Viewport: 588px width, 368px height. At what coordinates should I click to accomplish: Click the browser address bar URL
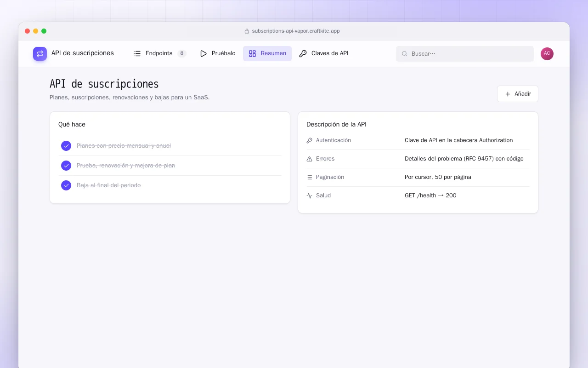[296, 31]
